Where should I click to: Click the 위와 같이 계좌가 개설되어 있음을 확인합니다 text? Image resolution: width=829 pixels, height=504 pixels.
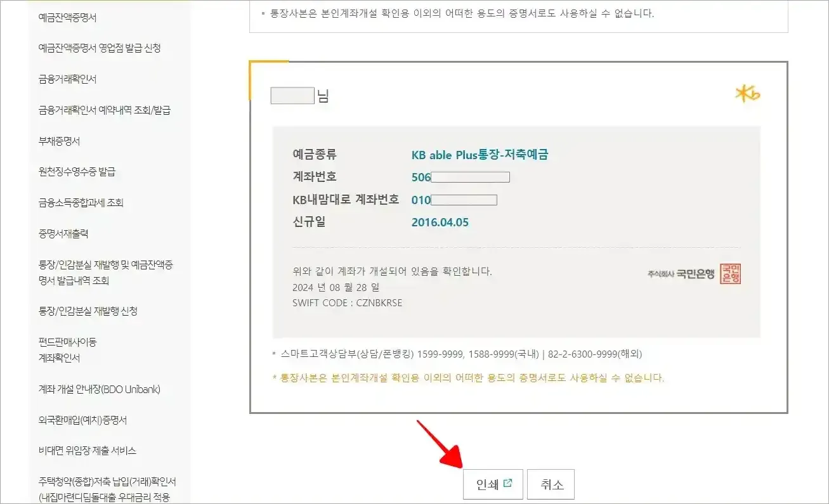point(392,271)
